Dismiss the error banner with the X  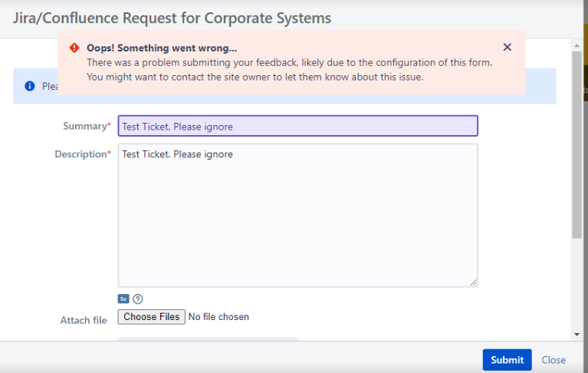507,48
